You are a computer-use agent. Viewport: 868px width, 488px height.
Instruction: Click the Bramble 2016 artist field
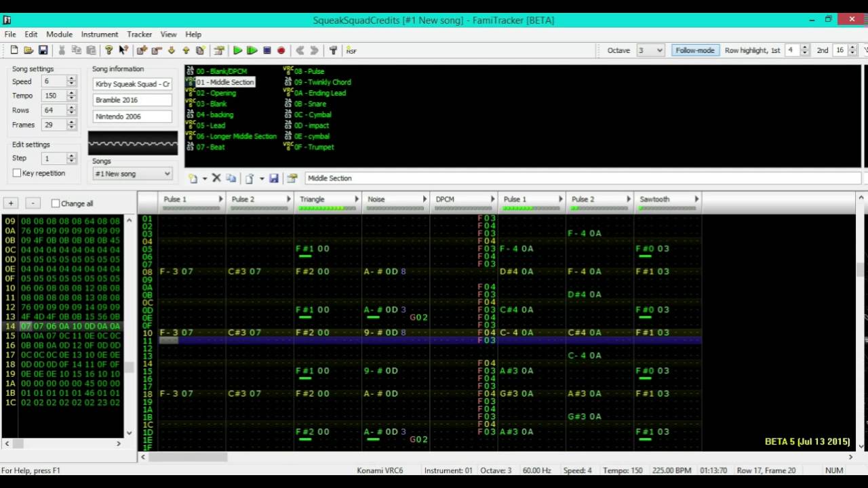132,100
